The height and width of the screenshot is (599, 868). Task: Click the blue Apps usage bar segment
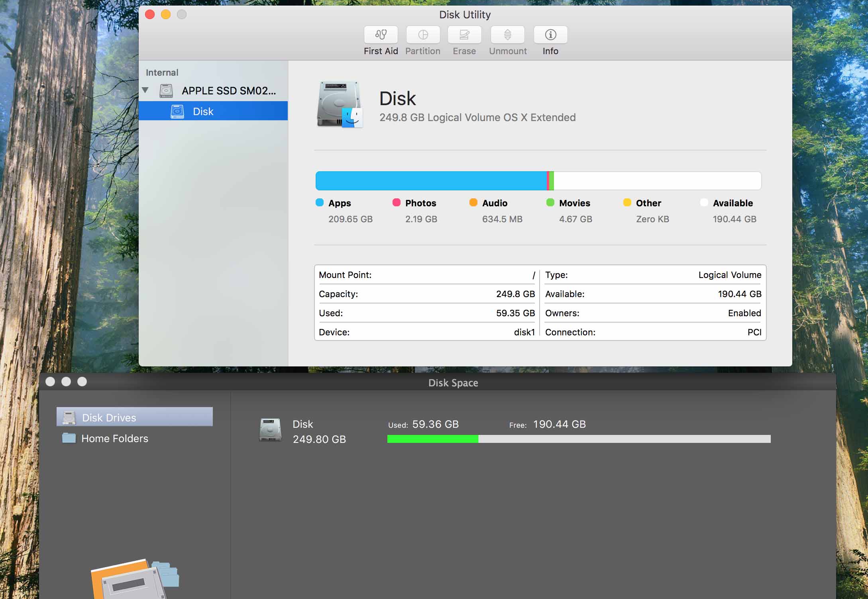tap(431, 181)
